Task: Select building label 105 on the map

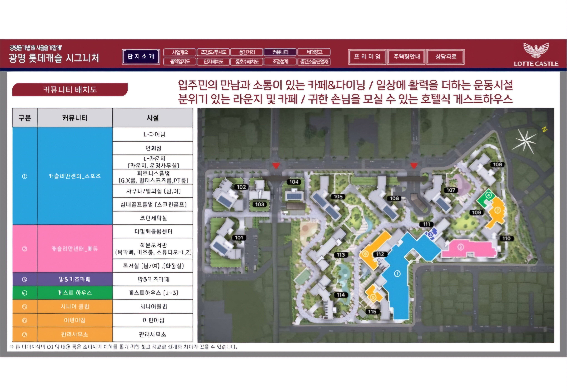Action: [x=338, y=197]
